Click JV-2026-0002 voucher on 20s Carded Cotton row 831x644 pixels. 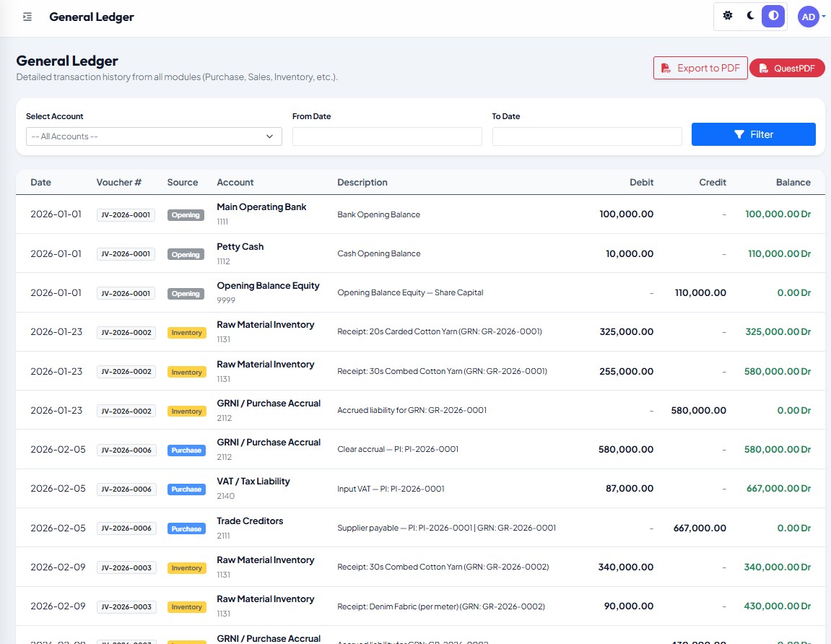pos(126,332)
